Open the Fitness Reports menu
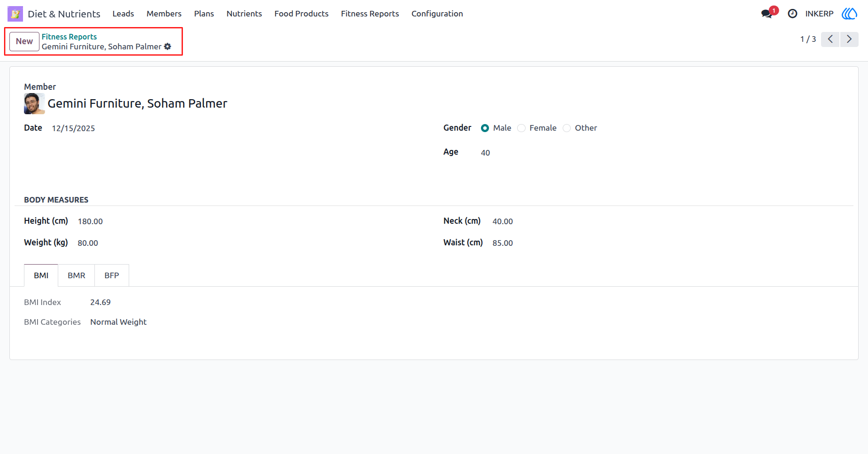868x454 pixels. 370,14
